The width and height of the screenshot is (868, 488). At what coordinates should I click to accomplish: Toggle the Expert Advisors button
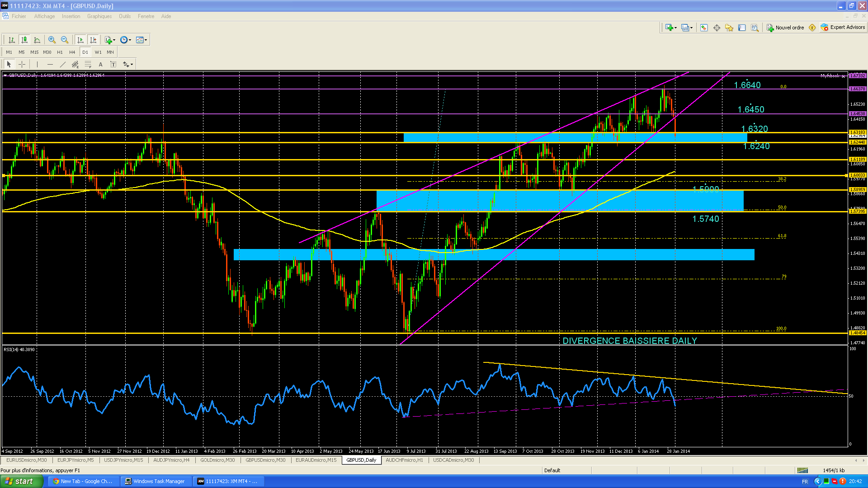pos(843,28)
